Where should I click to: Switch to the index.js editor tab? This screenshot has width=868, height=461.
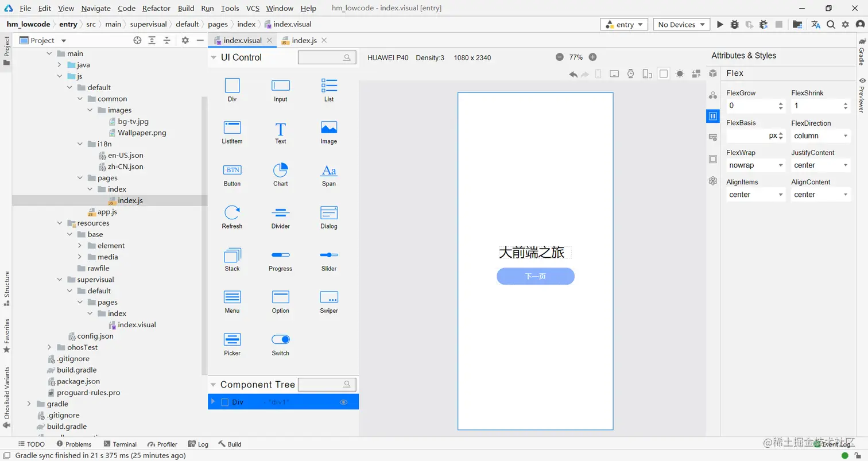coord(304,40)
